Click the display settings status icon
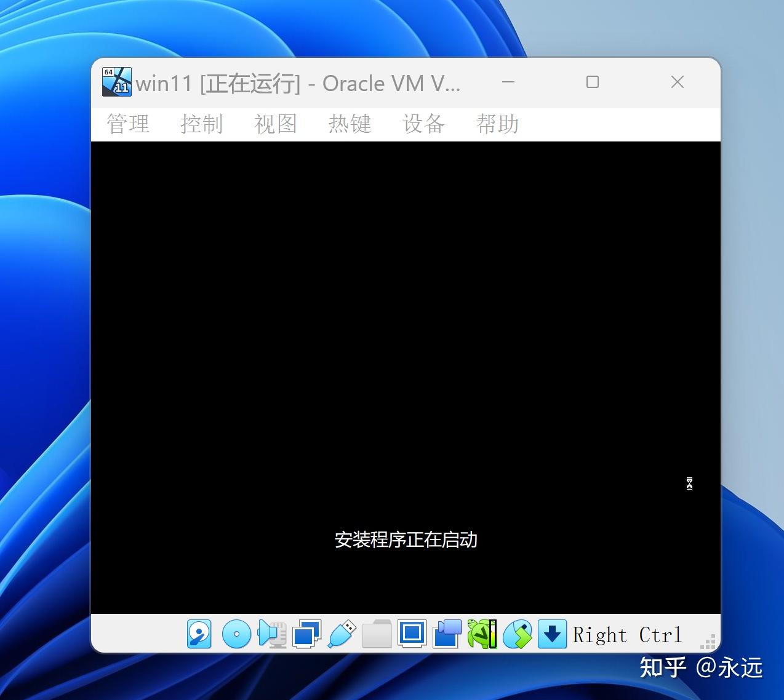This screenshot has width=784, height=700. click(412, 634)
